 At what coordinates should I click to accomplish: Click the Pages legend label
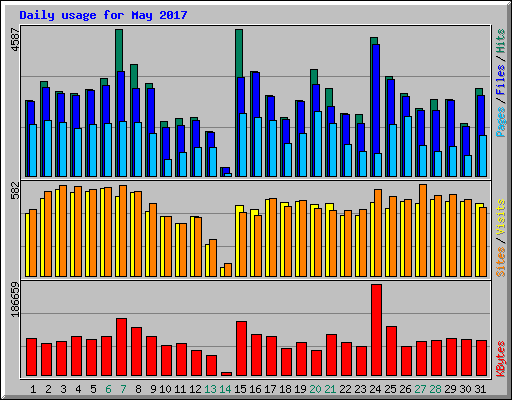click(500, 122)
